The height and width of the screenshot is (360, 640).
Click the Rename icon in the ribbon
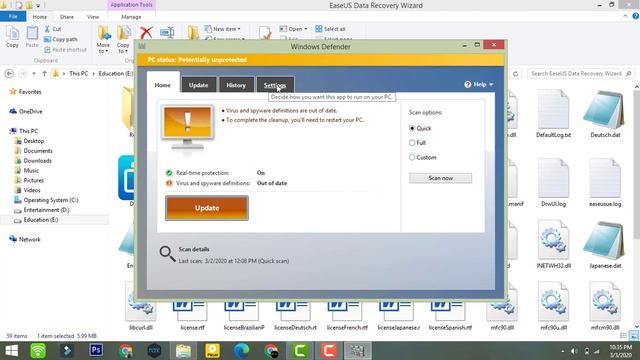coord(167,32)
